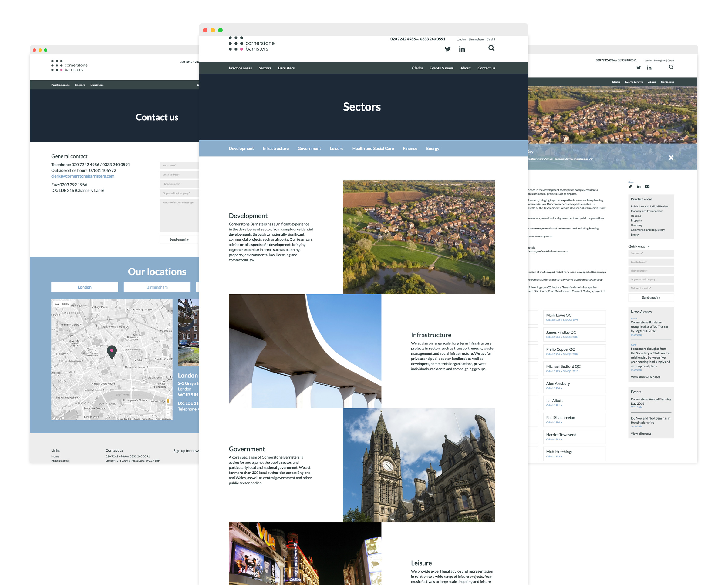Screen dimensions: 728x585
Task: Click Send enquiry in Quick enquiry sidebar
Action: click(x=651, y=298)
